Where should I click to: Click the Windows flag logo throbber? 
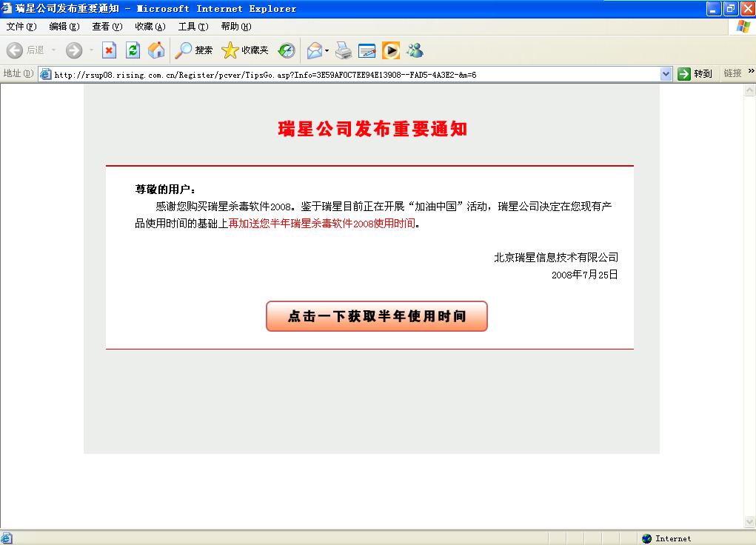click(743, 27)
